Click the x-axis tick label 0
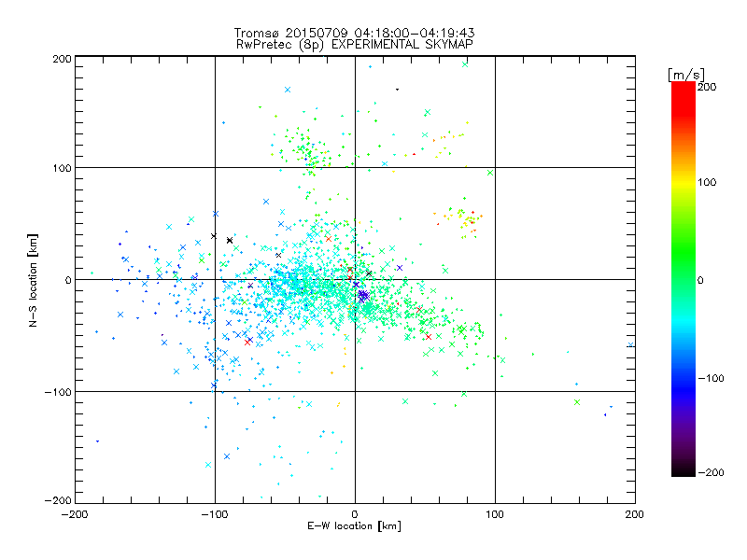The width and height of the screenshot is (747, 560). pyautogui.click(x=355, y=514)
